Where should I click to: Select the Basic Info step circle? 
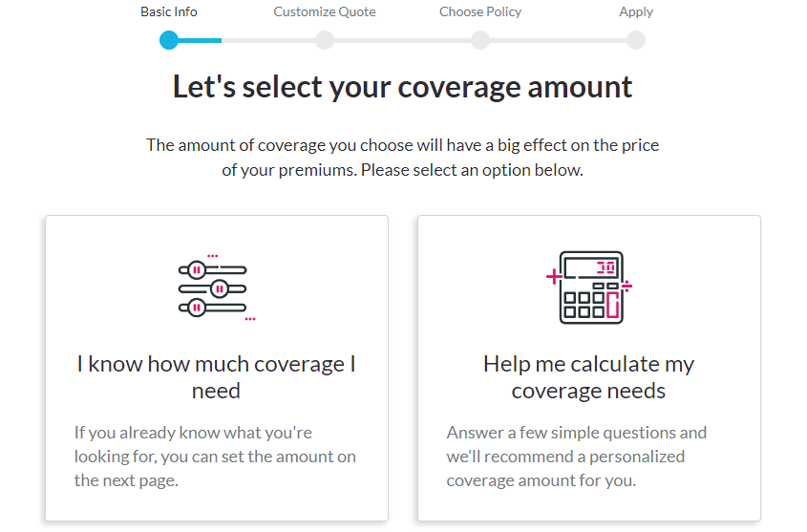pyautogui.click(x=169, y=40)
